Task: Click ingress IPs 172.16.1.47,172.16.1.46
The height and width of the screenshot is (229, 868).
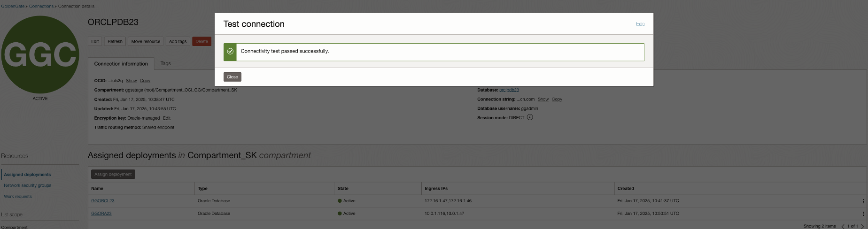Action: pyautogui.click(x=448, y=201)
